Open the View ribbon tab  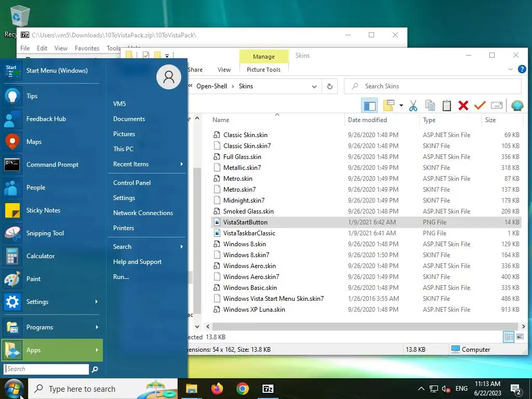(x=224, y=70)
